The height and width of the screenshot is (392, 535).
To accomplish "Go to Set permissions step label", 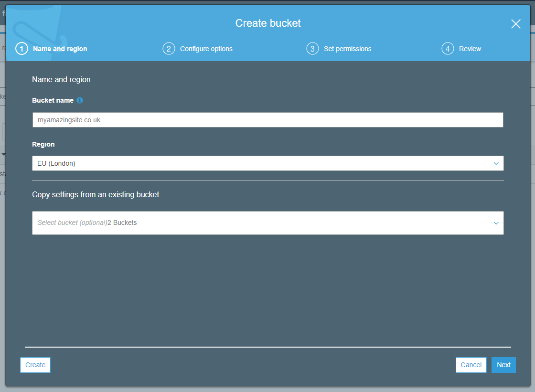I will click(x=347, y=49).
